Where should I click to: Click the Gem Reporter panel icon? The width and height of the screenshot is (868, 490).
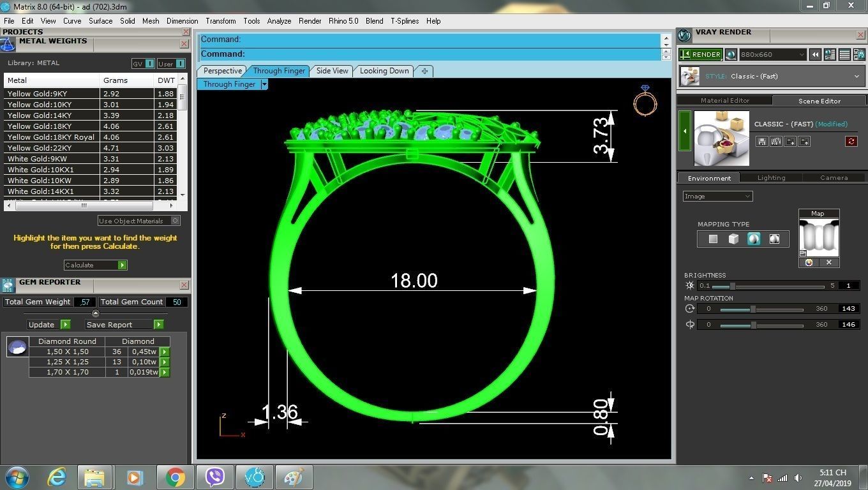[8, 285]
